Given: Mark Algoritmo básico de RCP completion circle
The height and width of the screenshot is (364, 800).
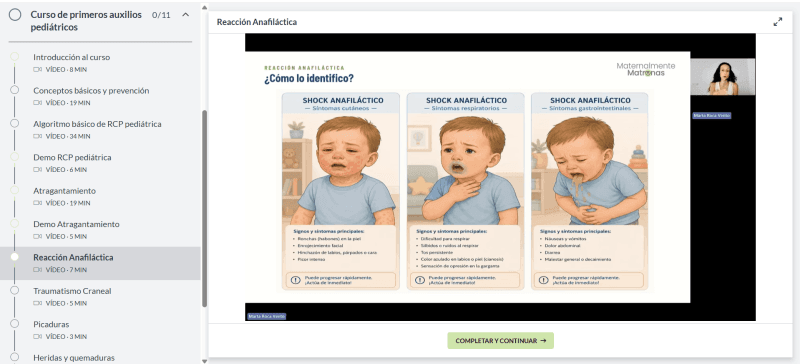Looking at the screenshot, I should [x=14, y=124].
